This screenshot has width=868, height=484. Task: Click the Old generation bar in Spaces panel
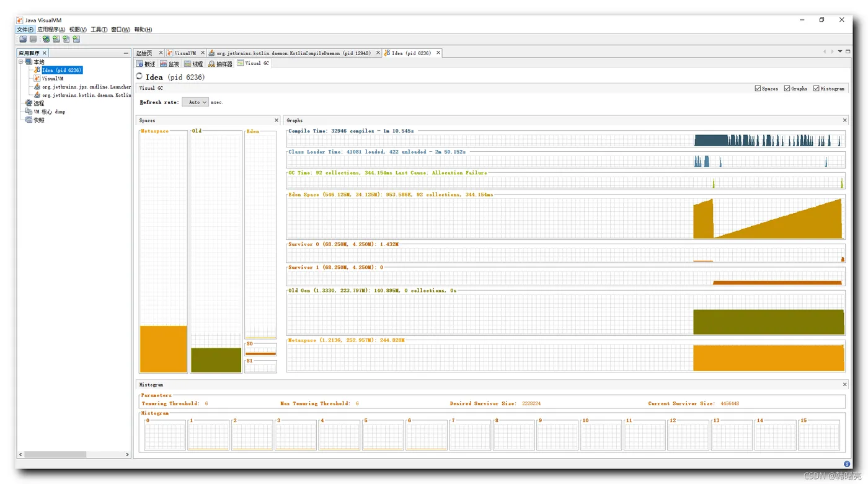(x=216, y=360)
